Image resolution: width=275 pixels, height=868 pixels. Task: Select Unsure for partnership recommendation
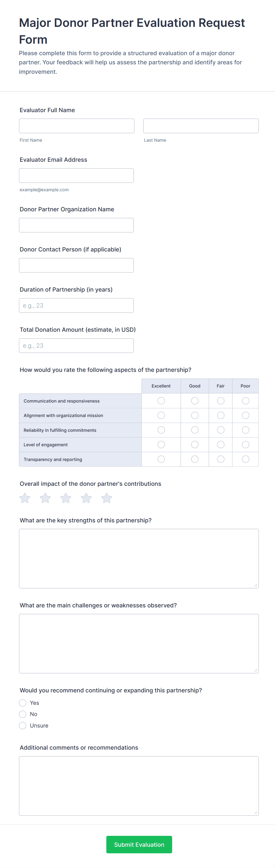point(22,725)
